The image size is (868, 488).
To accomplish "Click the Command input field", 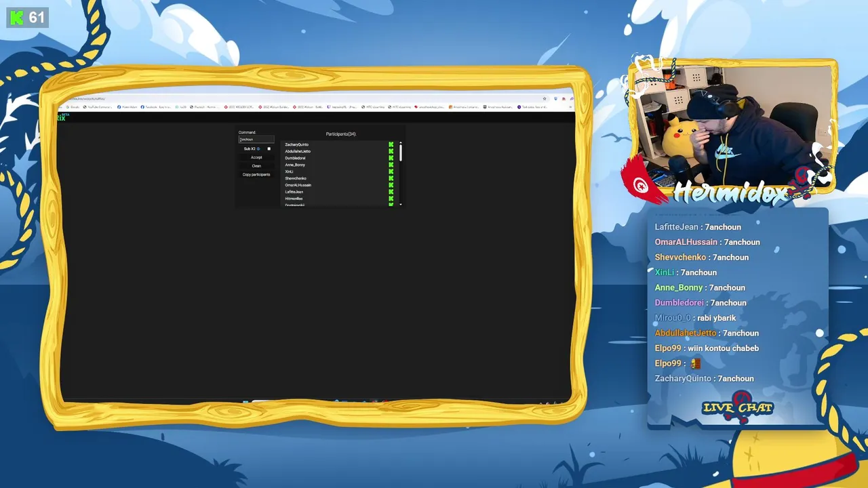I will point(256,139).
